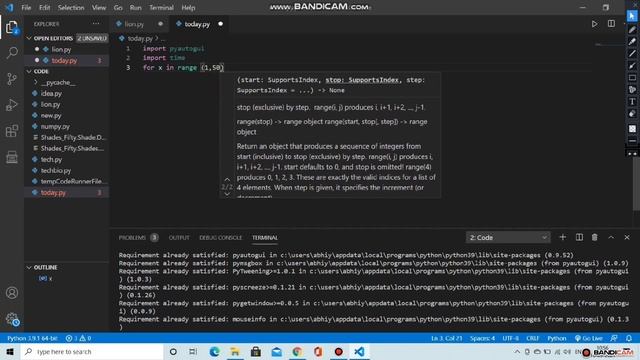Add a new terminal with plus icon
Screen dimensions: 640x360
click(x=562, y=237)
